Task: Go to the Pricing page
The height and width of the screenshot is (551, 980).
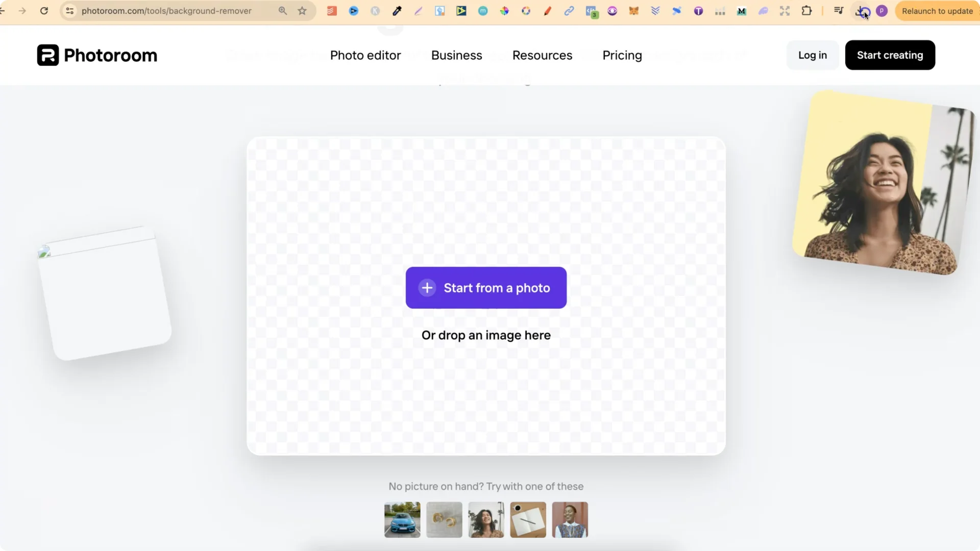Action: [622, 55]
